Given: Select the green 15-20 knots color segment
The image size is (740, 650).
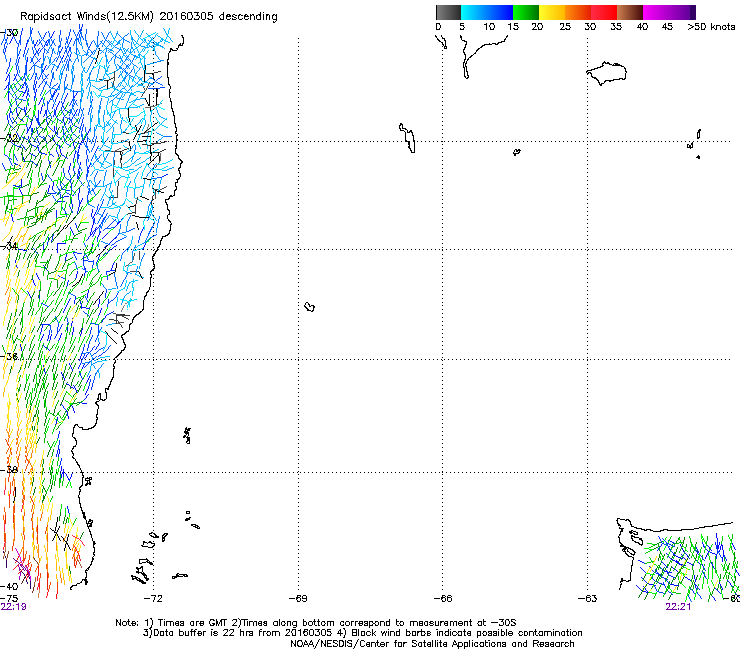Looking at the screenshot, I should tap(526, 12).
